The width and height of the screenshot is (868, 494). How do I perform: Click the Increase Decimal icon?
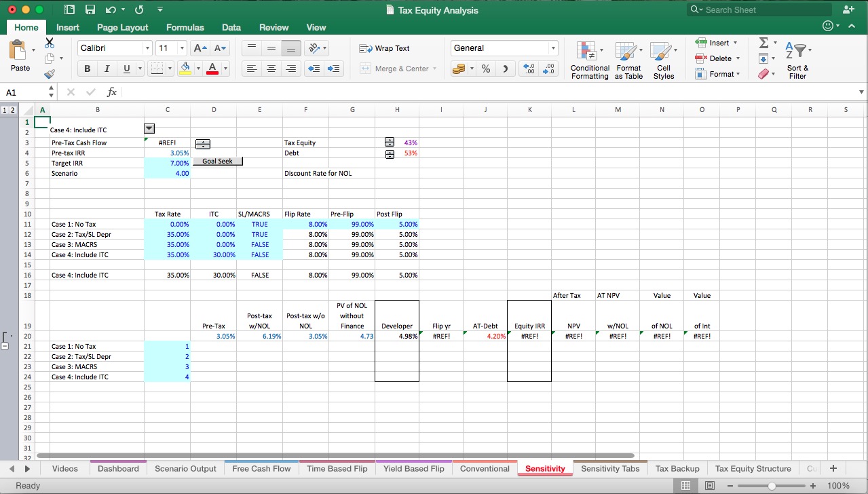tap(529, 69)
